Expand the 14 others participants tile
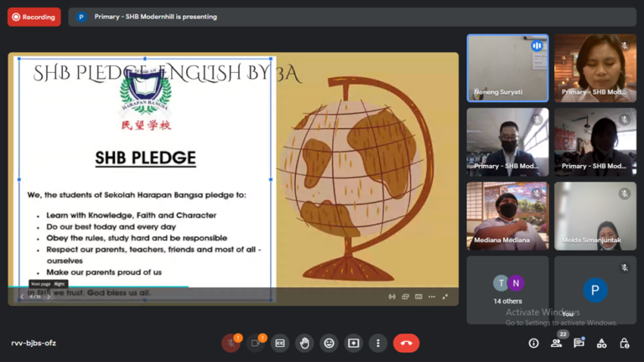Viewport: 644px width, 362px height. click(x=507, y=290)
